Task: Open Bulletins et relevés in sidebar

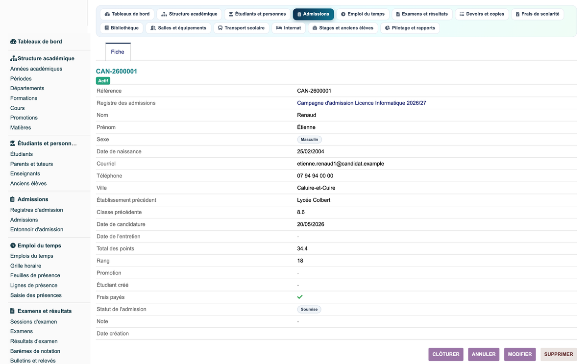Action: point(33,361)
